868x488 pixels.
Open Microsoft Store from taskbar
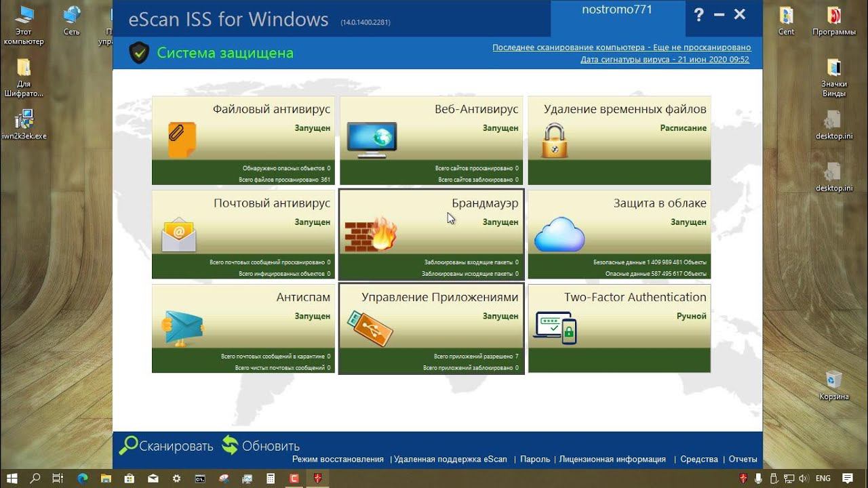pos(130,479)
